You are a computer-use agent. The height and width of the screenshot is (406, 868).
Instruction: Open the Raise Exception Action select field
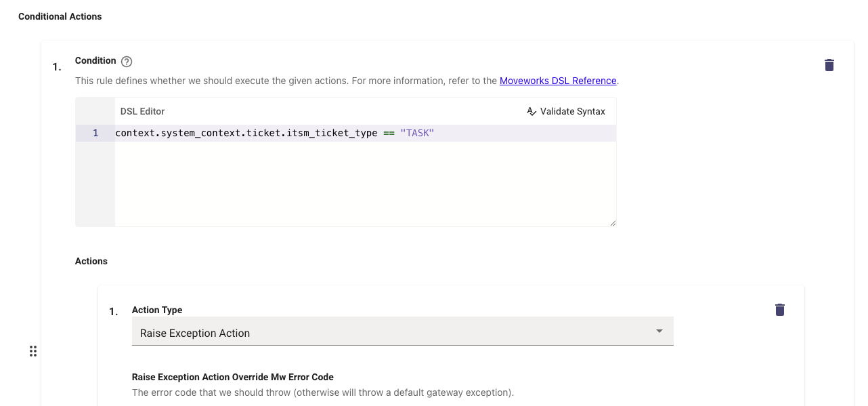pos(402,331)
